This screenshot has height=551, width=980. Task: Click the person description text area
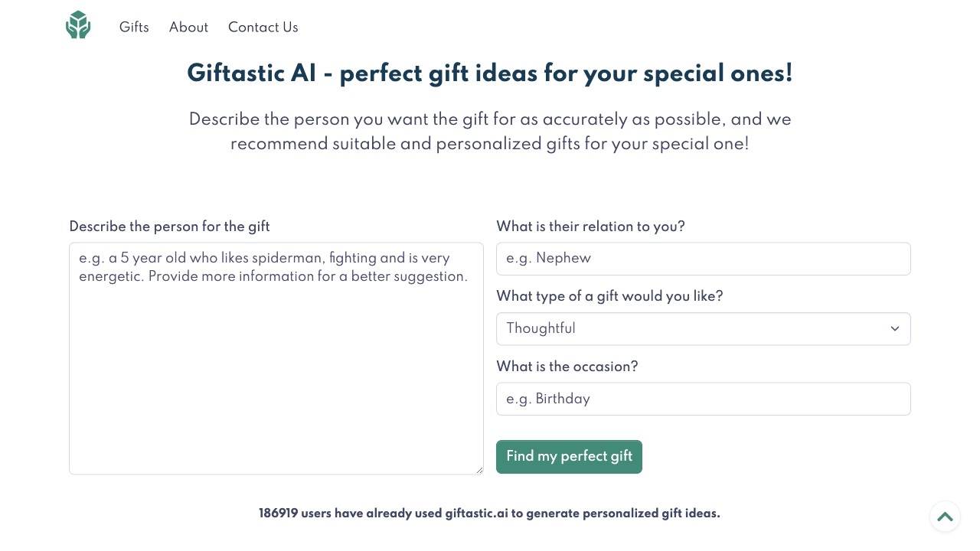[x=276, y=358]
